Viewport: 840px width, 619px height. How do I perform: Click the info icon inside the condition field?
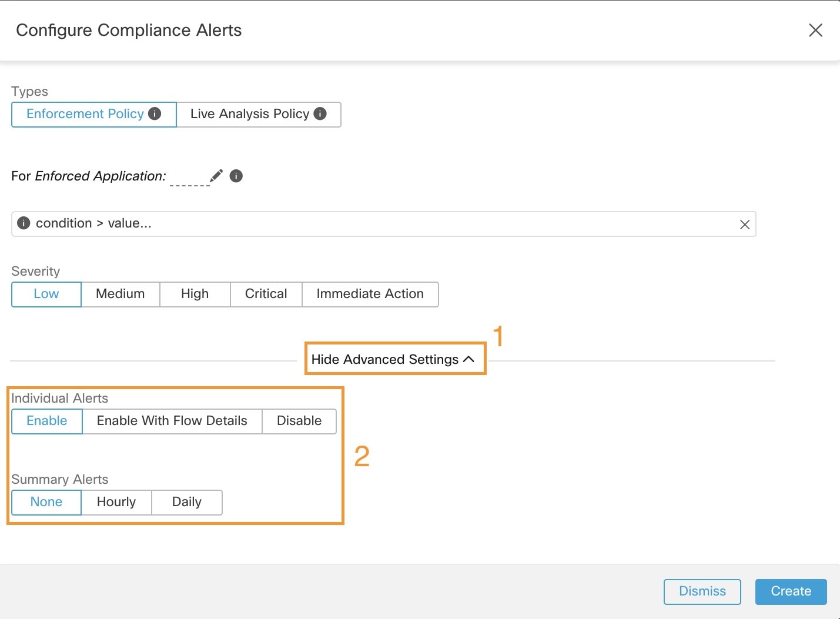click(x=24, y=223)
